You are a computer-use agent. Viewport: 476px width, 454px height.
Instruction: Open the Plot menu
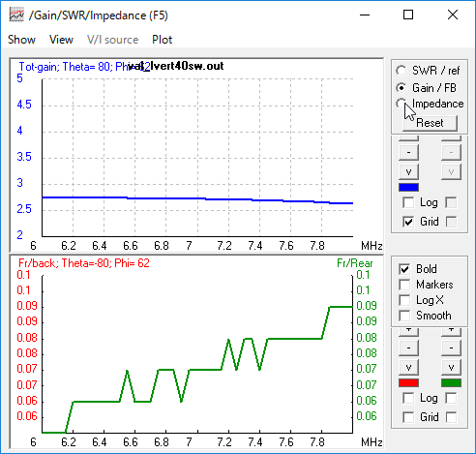tap(163, 40)
